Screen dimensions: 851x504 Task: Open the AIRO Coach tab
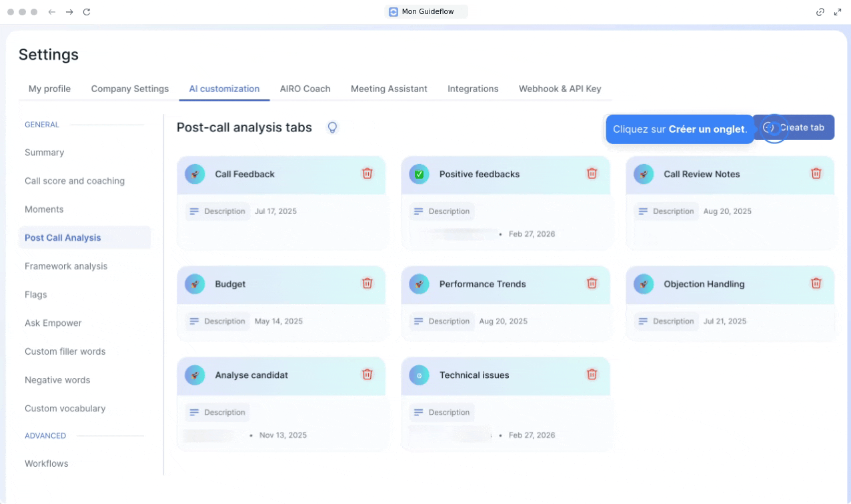point(305,89)
